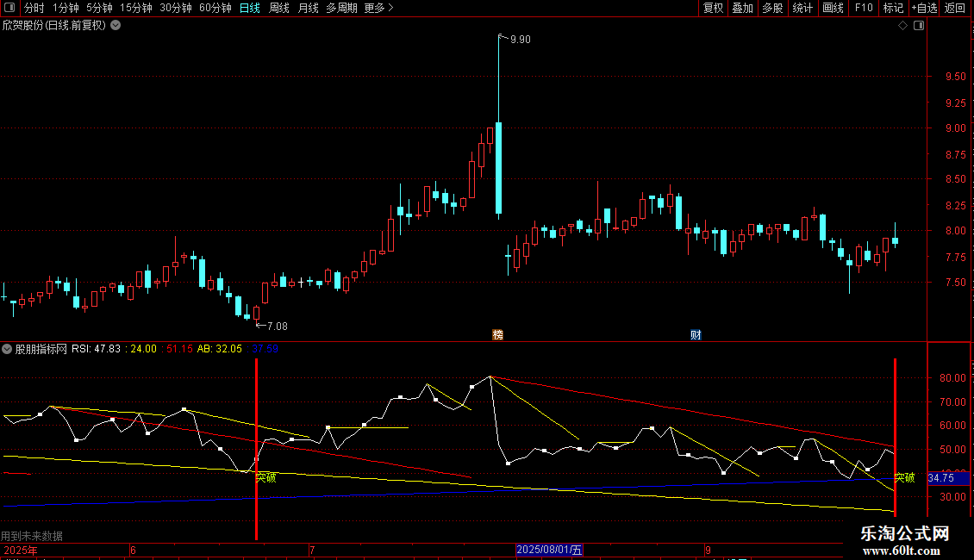This screenshot has width=974, height=560.
Task: Click the diamond icon above the price axis
Action: tap(902, 26)
